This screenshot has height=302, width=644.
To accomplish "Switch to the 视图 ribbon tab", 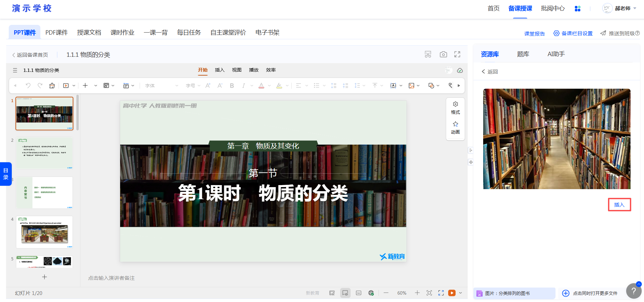I will coord(237,70).
